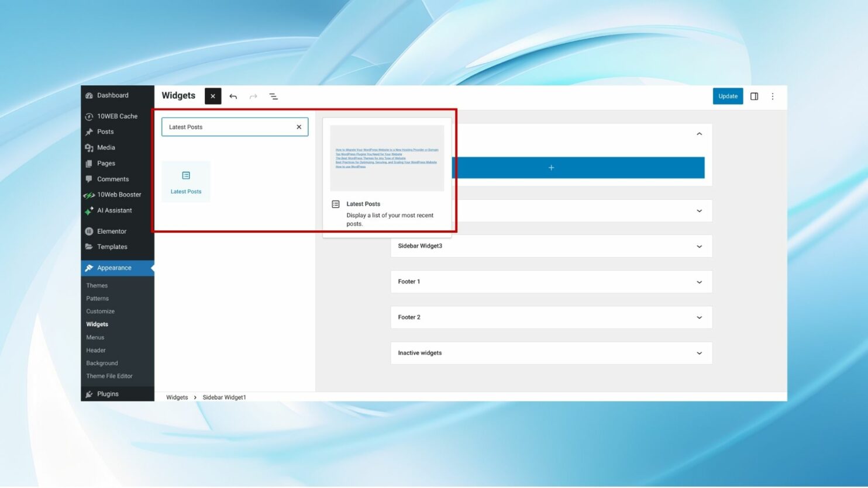Viewport: 868px width, 488px height.
Task: Click the Update button
Action: (727, 96)
